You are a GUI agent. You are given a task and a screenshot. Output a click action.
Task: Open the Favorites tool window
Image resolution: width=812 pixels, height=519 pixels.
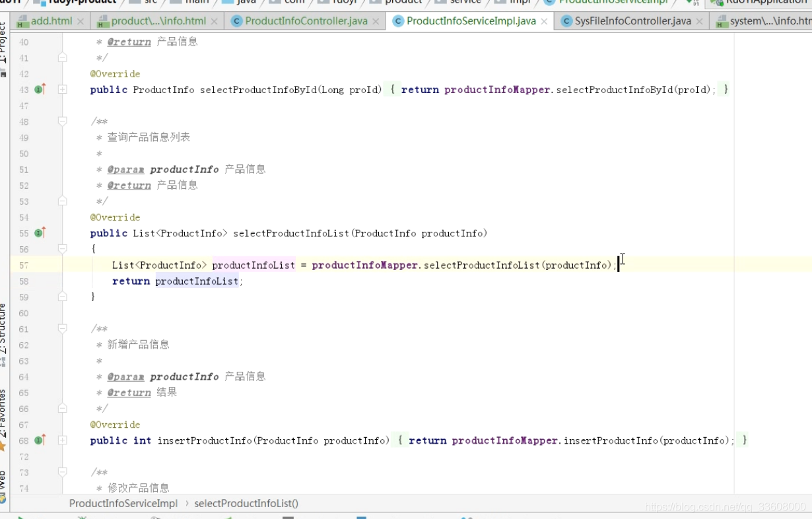point(3,420)
